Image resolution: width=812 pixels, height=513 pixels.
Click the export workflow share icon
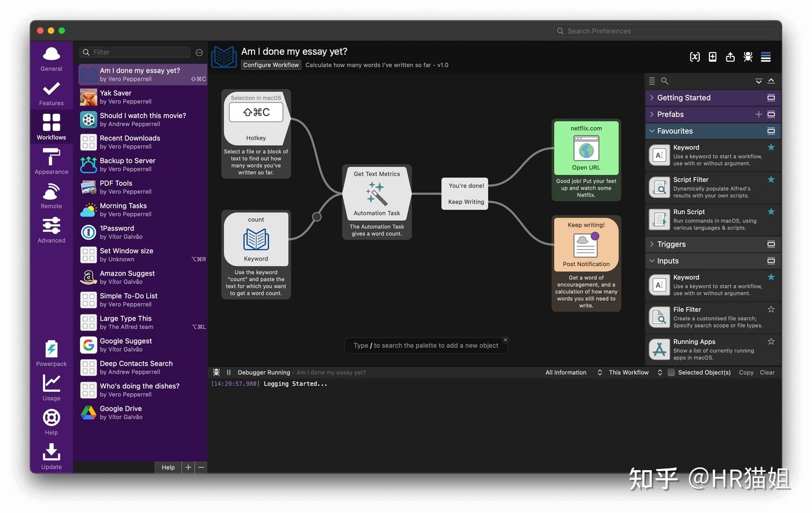tap(730, 57)
